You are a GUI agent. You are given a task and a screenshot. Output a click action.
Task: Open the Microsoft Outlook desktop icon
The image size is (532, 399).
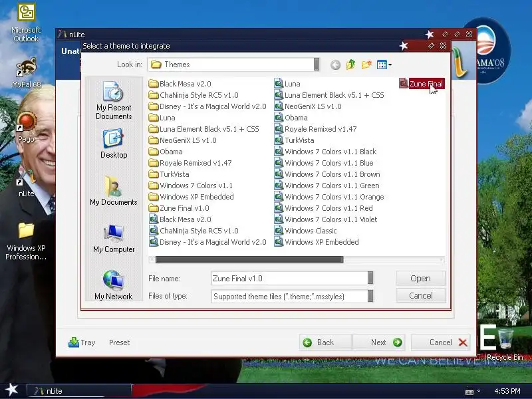pyautogui.click(x=26, y=23)
